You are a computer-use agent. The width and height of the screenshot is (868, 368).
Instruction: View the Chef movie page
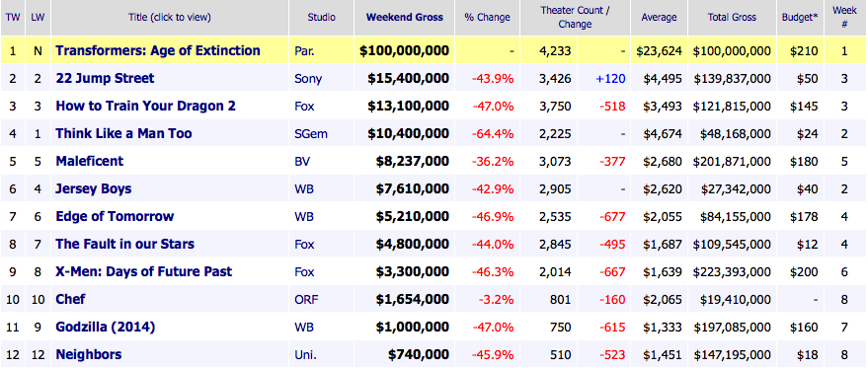coord(70,299)
